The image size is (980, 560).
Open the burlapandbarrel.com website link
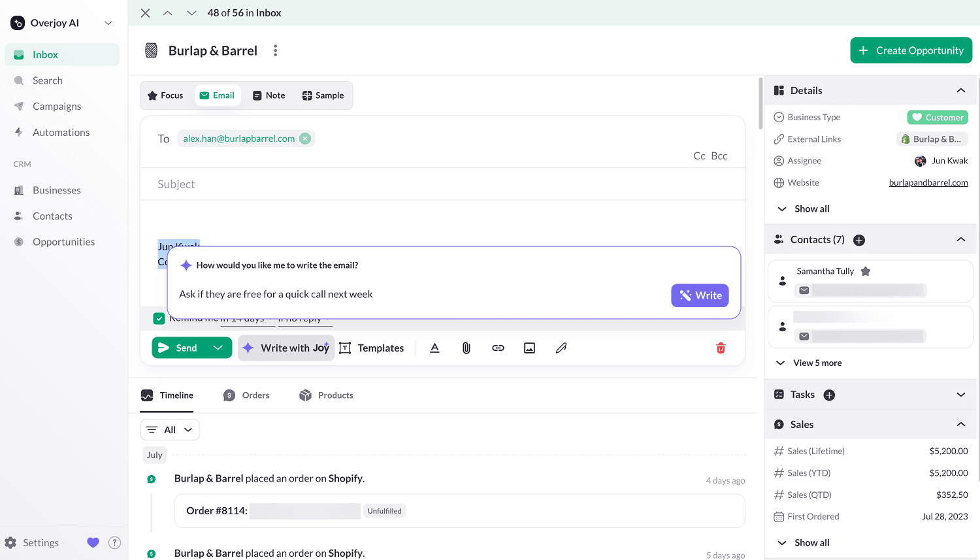928,183
